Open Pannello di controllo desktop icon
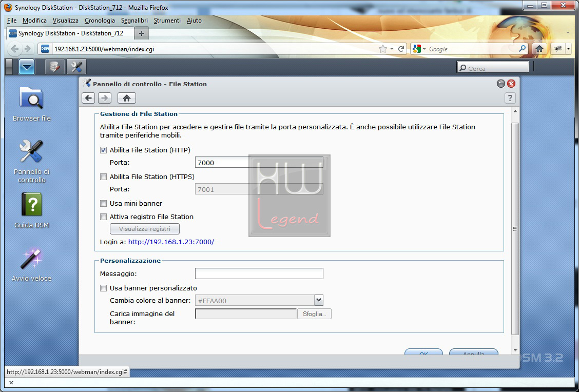The image size is (579, 392). pyautogui.click(x=31, y=161)
